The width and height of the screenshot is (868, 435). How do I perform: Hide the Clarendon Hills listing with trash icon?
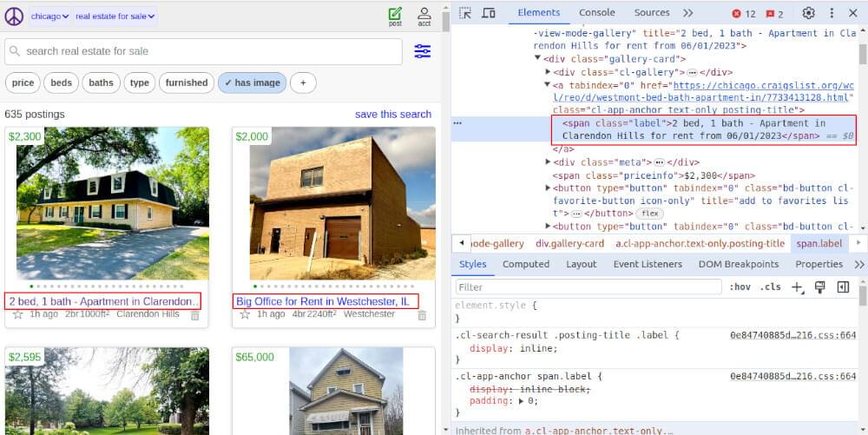point(194,315)
